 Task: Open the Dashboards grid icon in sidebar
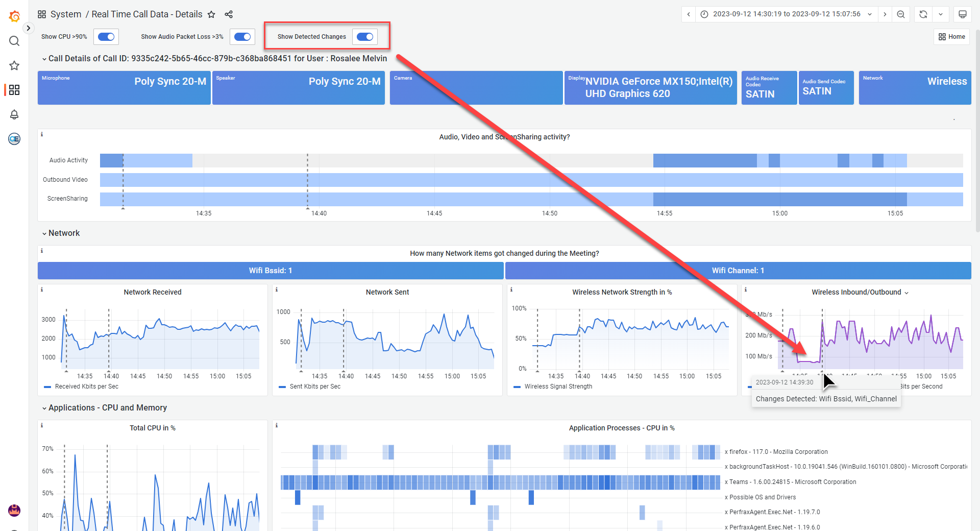(x=14, y=90)
